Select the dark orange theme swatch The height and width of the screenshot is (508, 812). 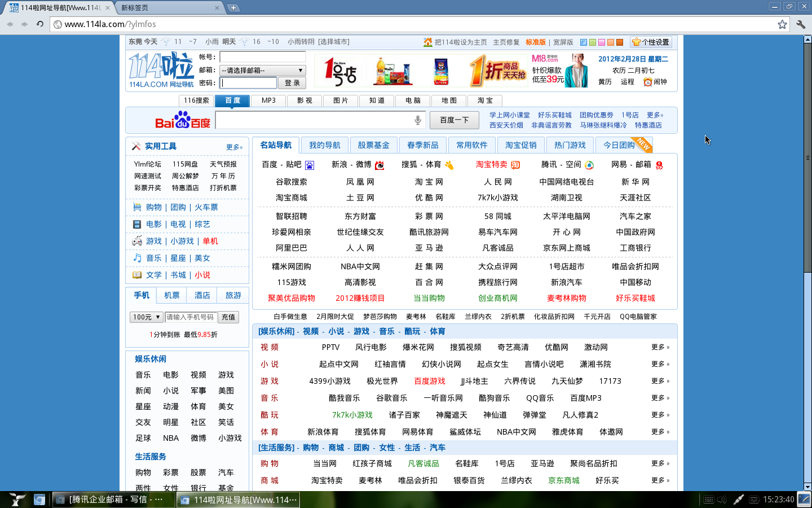tap(620, 42)
